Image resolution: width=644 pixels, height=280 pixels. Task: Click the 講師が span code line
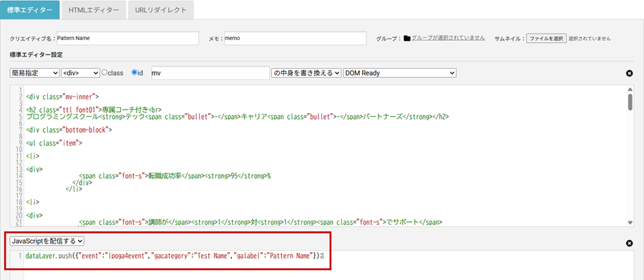click(260, 222)
